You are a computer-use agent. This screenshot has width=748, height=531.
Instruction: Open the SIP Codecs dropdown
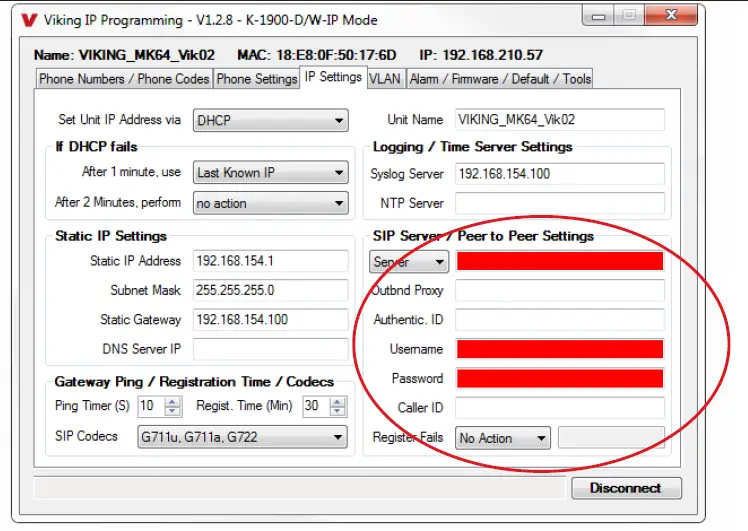242,437
